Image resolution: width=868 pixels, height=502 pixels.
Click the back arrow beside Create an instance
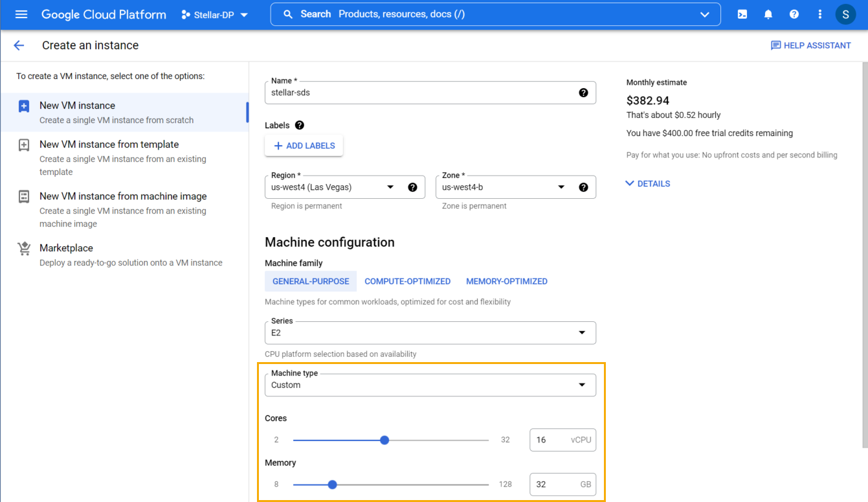(19, 45)
